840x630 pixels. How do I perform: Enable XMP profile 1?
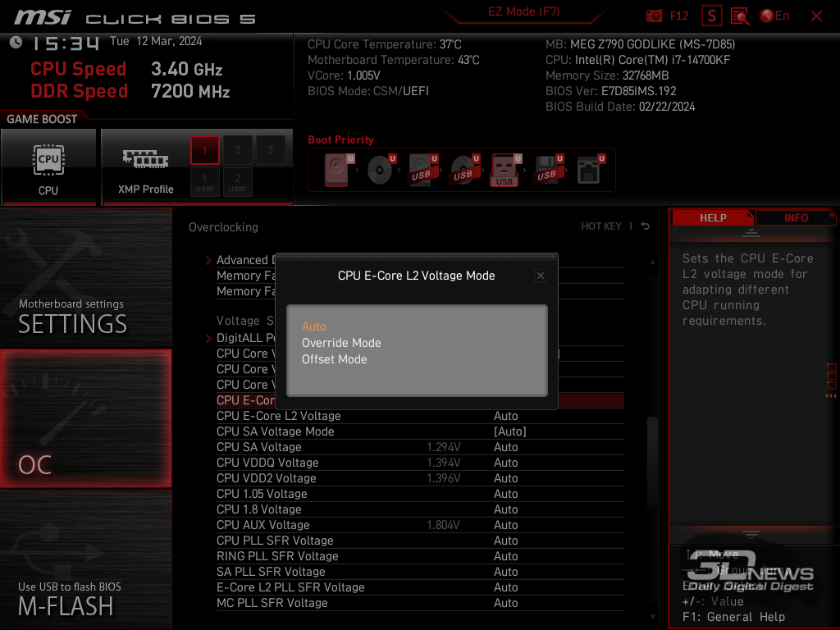204,150
